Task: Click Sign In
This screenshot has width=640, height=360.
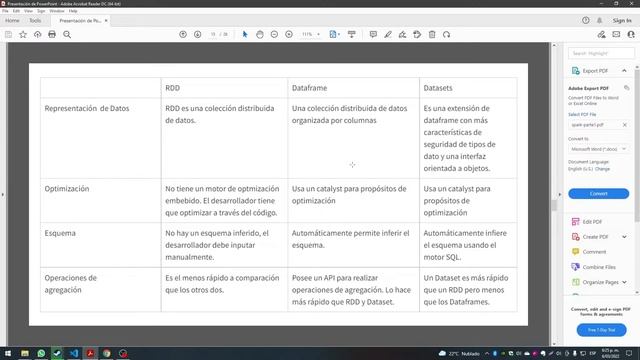Action: pos(622,20)
